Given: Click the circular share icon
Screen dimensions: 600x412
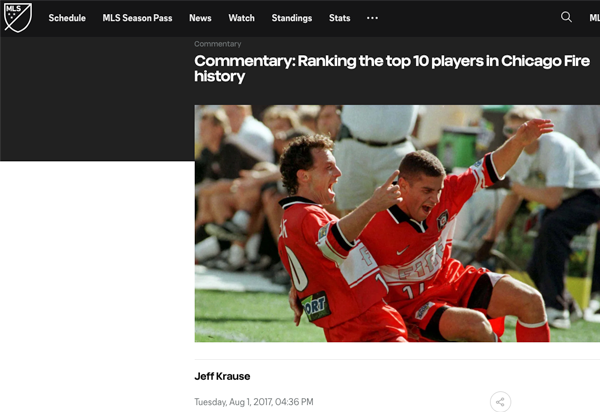Looking at the screenshot, I should pyautogui.click(x=500, y=401).
